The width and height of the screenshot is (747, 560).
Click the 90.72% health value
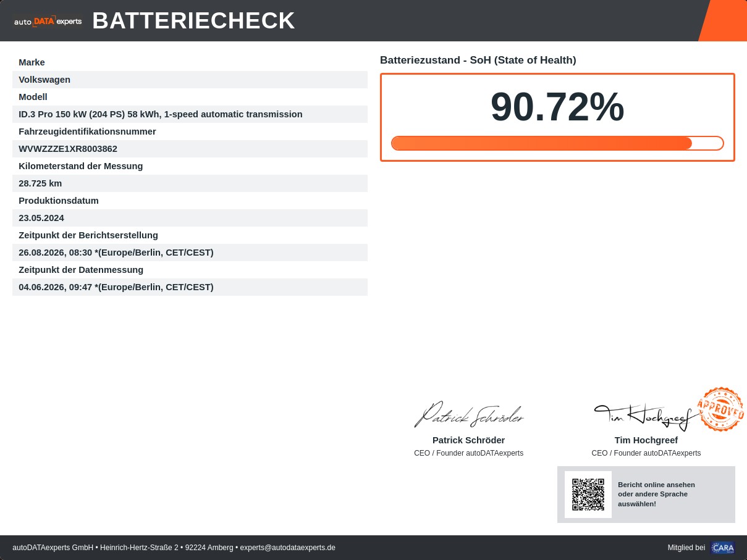557,107
